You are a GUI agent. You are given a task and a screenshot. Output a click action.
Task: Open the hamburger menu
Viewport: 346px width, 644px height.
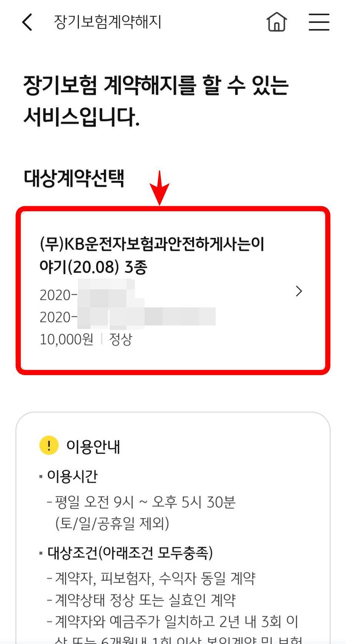pos(319,22)
